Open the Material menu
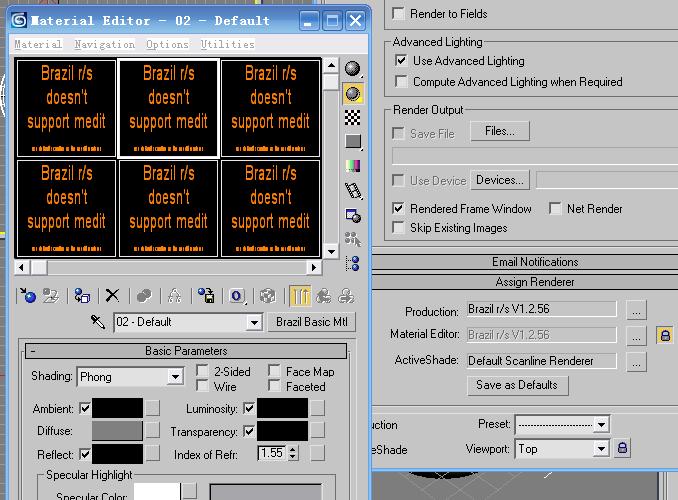 coord(38,44)
